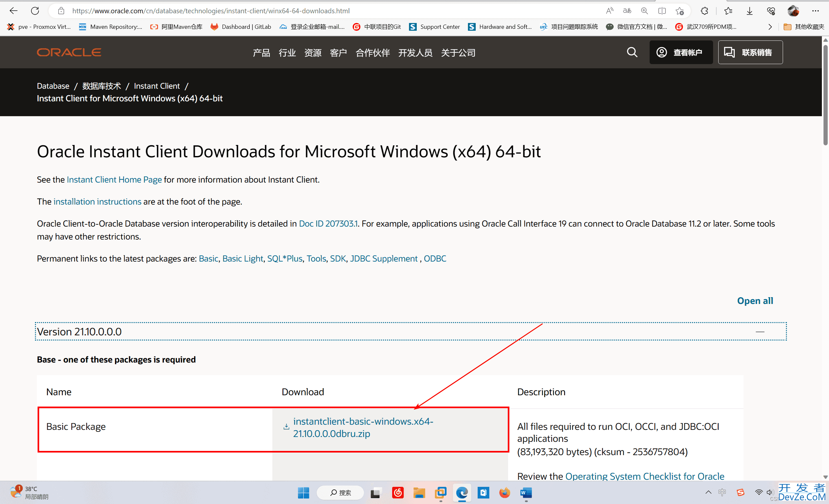Screen dimensions: 829x504
Task: Open Word from the taskbar
Action: click(526, 493)
